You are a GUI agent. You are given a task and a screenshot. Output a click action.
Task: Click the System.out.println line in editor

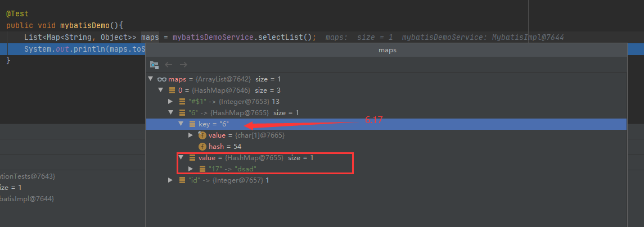pyautogui.click(x=85, y=49)
